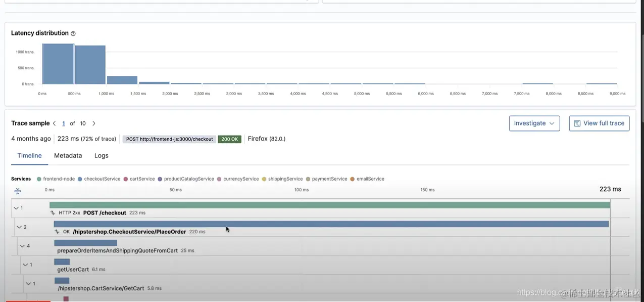Click span icon beside OK PlaceOrder
The height and width of the screenshot is (302, 644).
[57, 232]
